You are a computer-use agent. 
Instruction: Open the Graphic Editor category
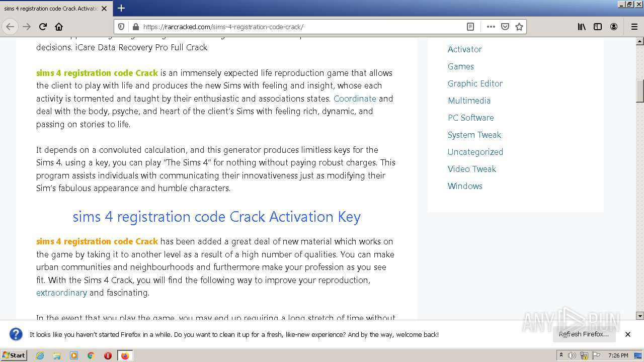click(475, 83)
